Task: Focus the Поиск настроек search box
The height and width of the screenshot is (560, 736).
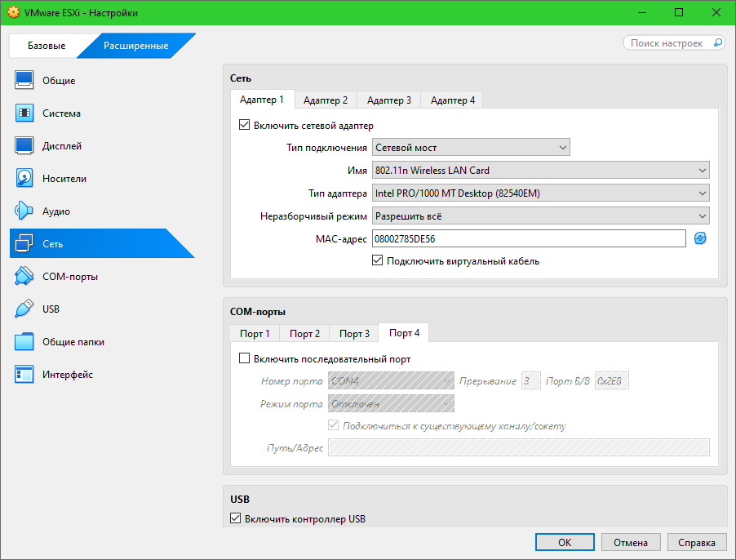Action: tap(669, 43)
